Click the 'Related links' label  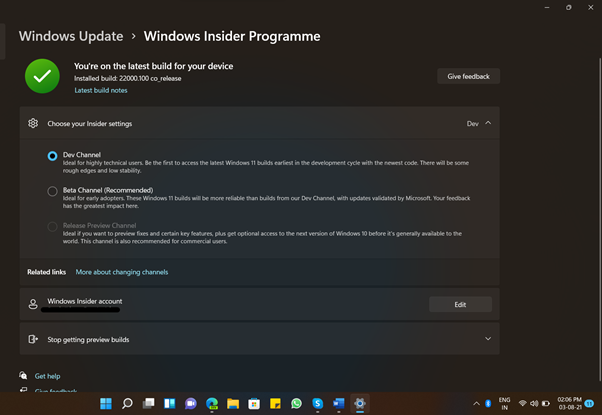(x=46, y=272)
